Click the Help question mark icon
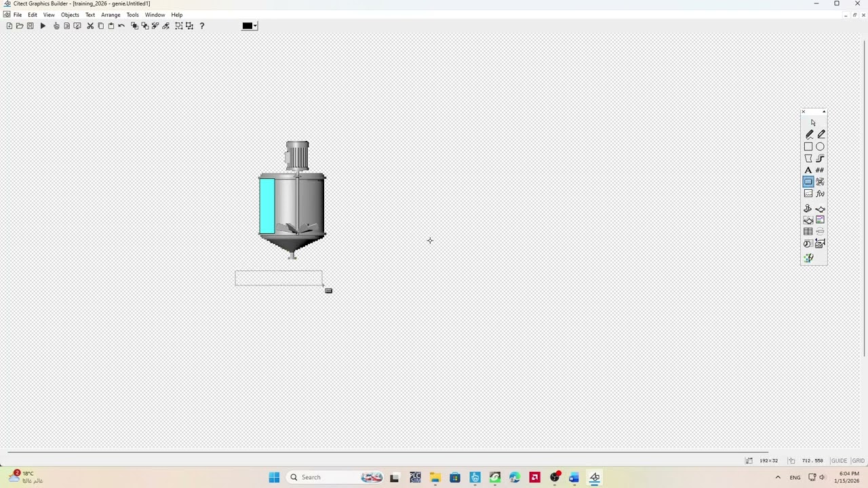This screenshot has height=488, width=868. coord(201,26)
